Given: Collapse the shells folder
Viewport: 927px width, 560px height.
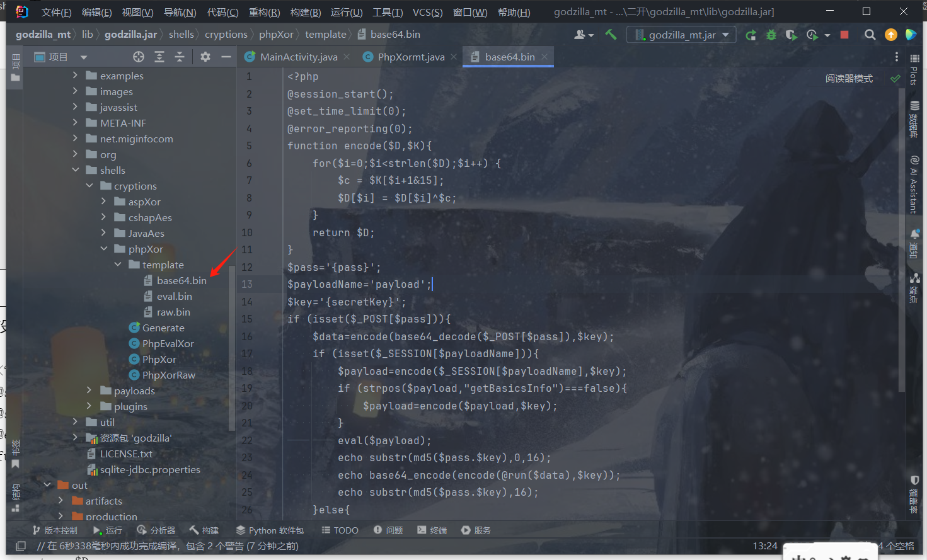Looking at the screenshot, I should tap(76, 170).
